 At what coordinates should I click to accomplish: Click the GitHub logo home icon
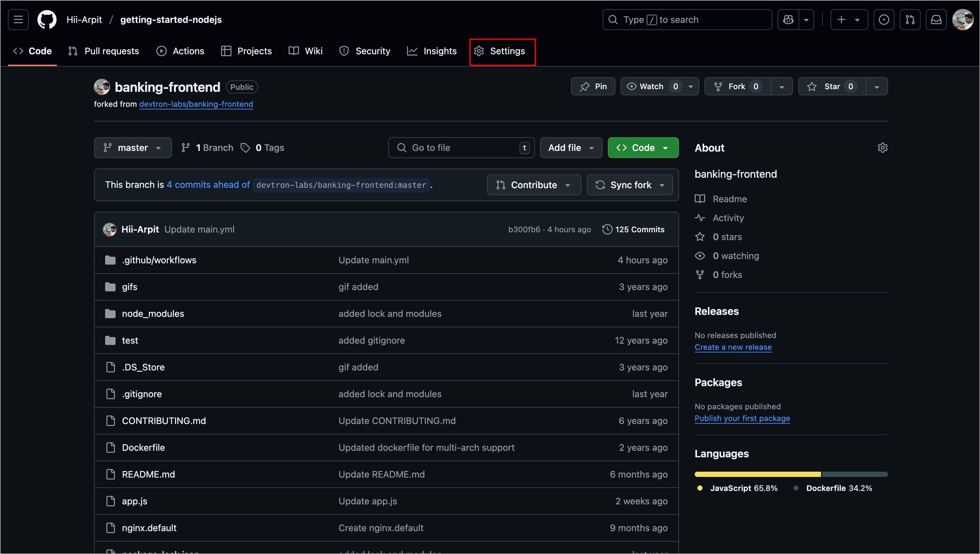[47, 19]
